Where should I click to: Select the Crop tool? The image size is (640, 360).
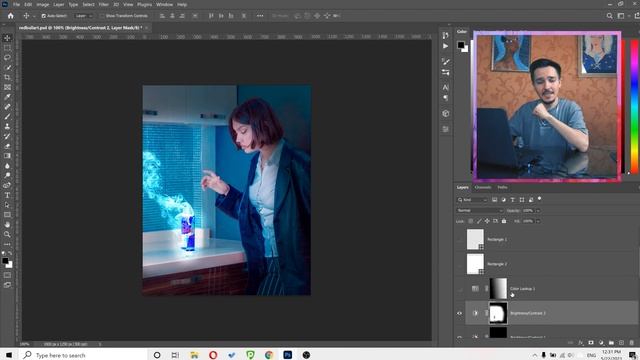coord(7,77)
